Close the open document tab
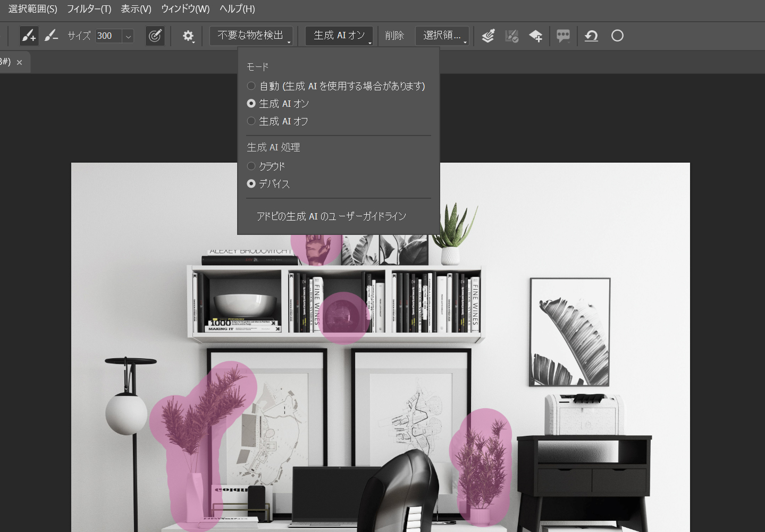 pos(19,63)
